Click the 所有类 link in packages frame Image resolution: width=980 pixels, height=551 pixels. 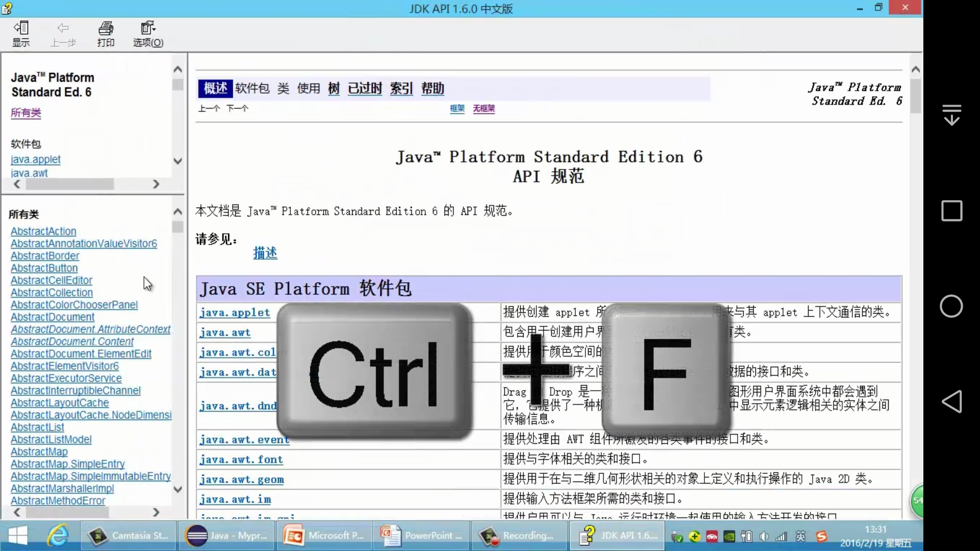pyautogui.click(x=26, y=113)
